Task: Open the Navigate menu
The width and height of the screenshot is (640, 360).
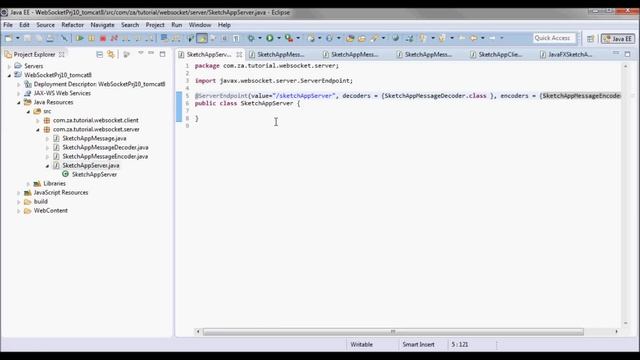Action: point(102,25)
